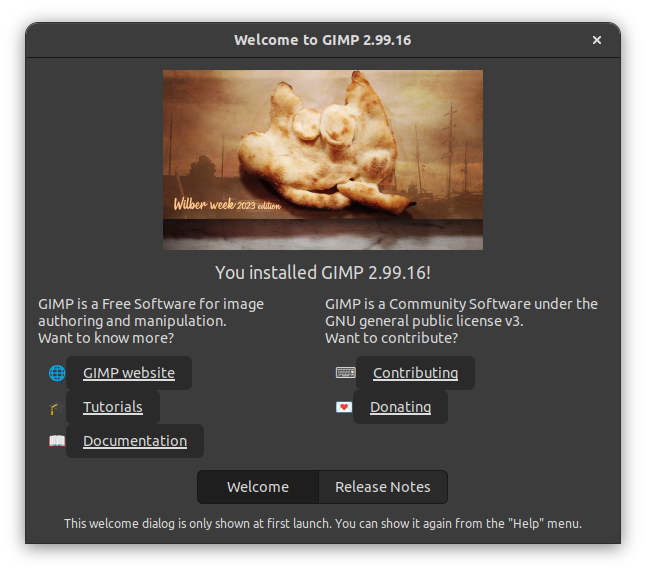Viewport: 646px width, 572px height.
Task: Click the 'Want to contribute?' text
Action: [x=391, y=338]
